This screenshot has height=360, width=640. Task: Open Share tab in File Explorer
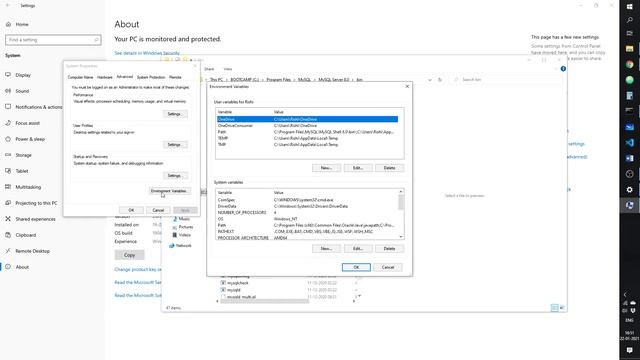[x=209, y=69]
